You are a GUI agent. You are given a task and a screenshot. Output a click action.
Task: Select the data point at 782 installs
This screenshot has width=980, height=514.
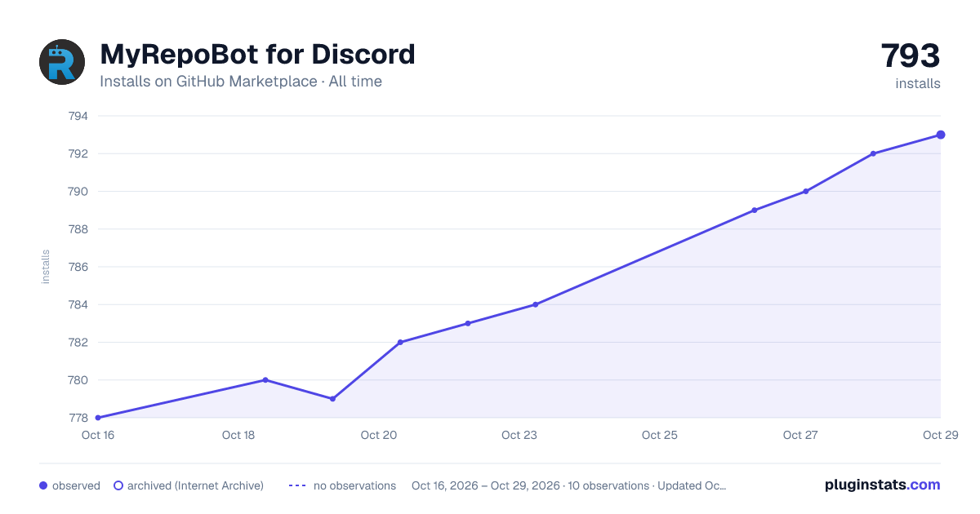point(400,343)
